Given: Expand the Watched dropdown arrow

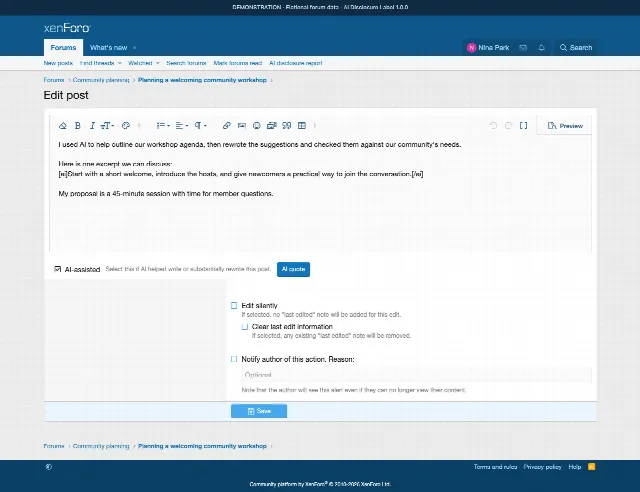Looking at the screenshot, I should coord(158,63).
